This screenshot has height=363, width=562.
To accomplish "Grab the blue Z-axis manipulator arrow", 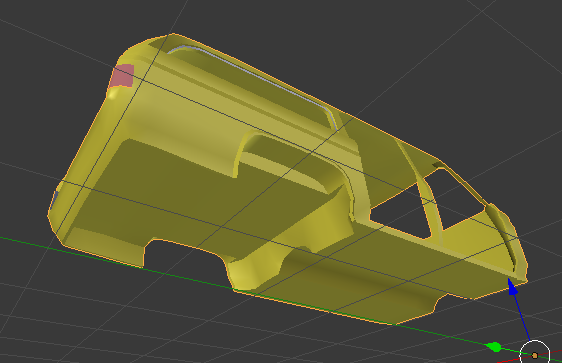I will [513, 287].
